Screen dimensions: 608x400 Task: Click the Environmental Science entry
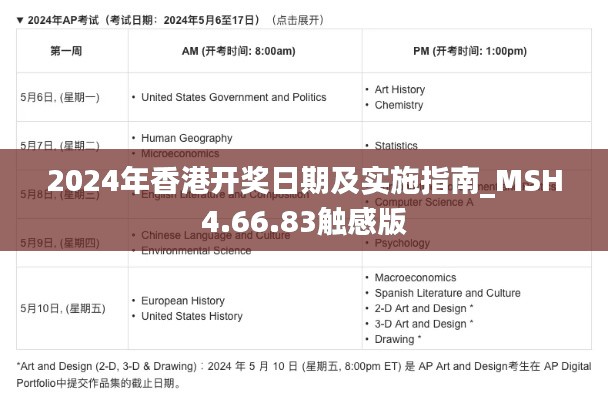[x=196, y=250]
